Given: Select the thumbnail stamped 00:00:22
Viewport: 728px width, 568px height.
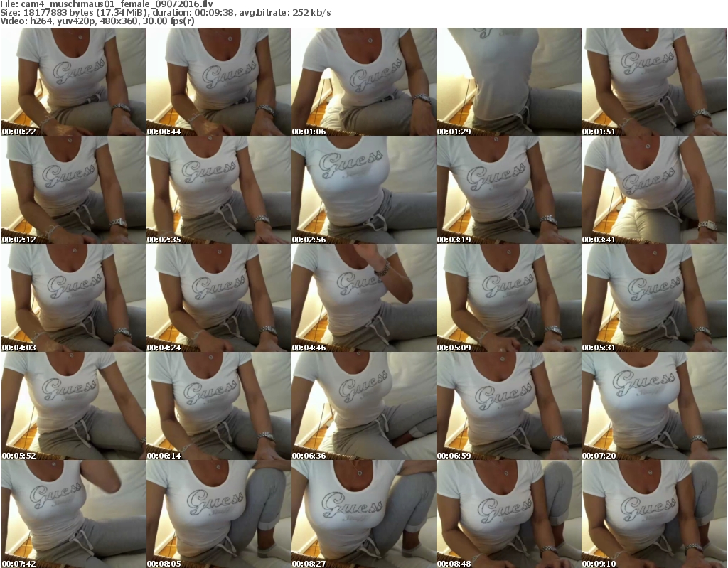Looking at the screenshot, I should click(x=73, y=82).
